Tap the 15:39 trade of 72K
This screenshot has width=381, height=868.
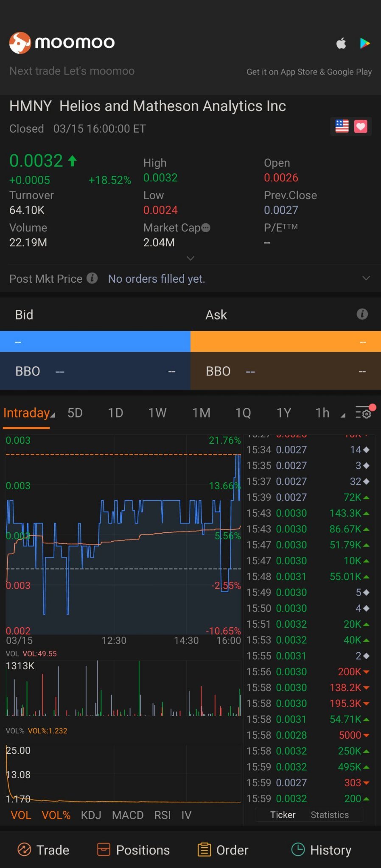(x=308, y=497)
